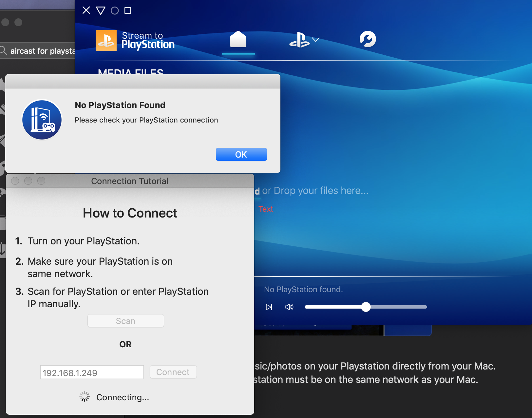
Task: Click the 'No PlayStation found.' status text
Action: [303, 290]
